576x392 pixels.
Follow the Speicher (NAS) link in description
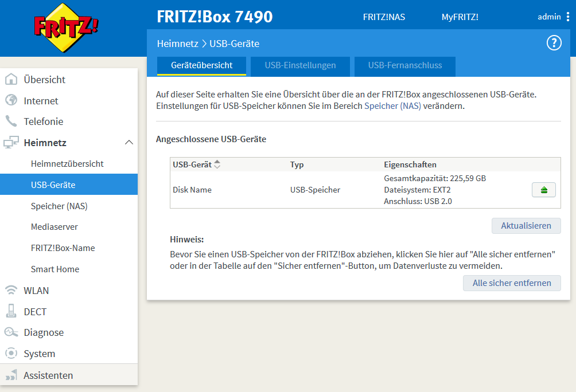point(392,106)
